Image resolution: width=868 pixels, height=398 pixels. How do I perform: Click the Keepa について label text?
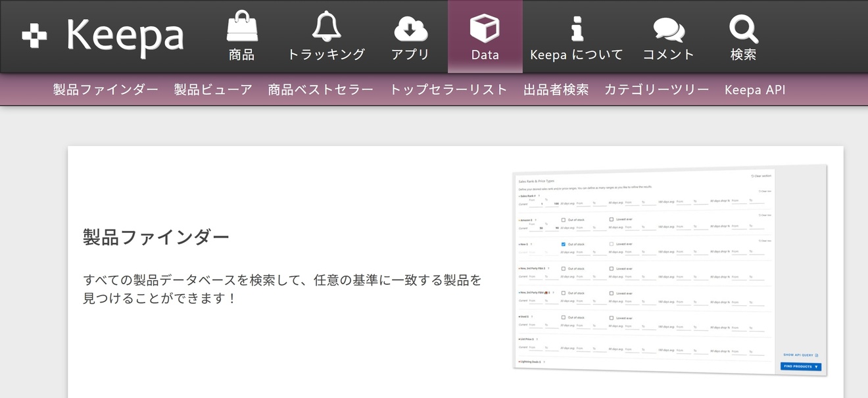pyautogui.click(x=577, y=55)
